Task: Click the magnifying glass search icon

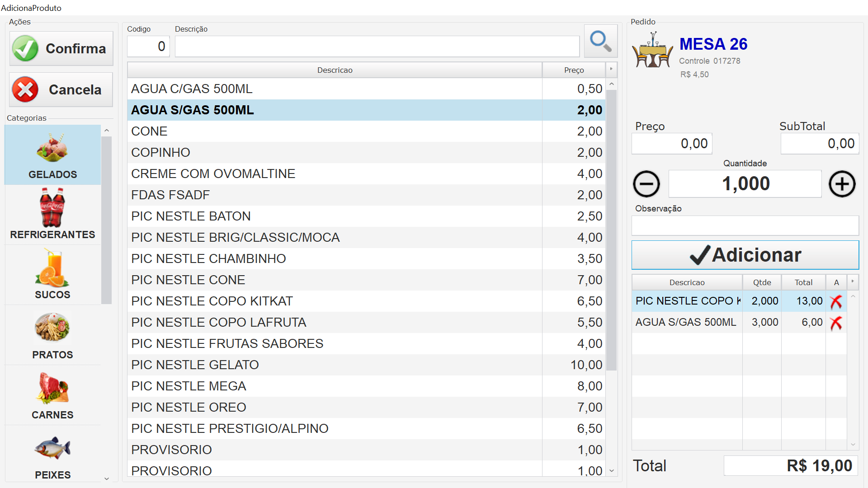Action: 600,42
